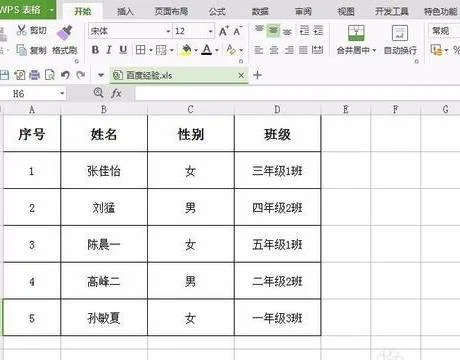Open the WPS 表格 application menu
The width and height of the screenshot is (460, 360).
click(27, 9)
